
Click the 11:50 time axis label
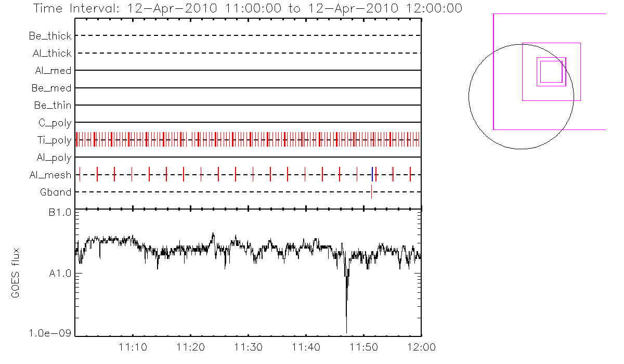pos(363,347)
